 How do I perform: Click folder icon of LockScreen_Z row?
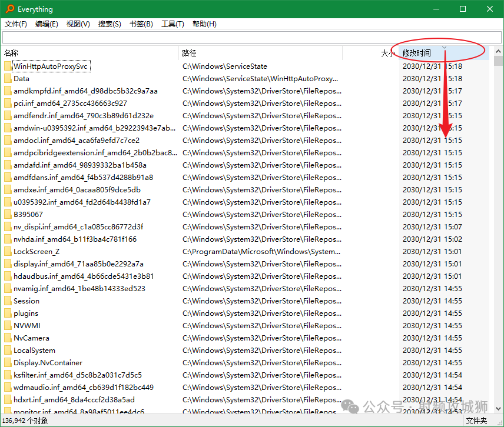8,252
